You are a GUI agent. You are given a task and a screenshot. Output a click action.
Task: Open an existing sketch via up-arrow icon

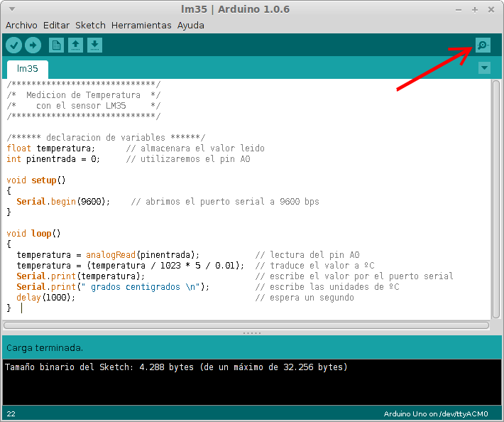(75, 45)
